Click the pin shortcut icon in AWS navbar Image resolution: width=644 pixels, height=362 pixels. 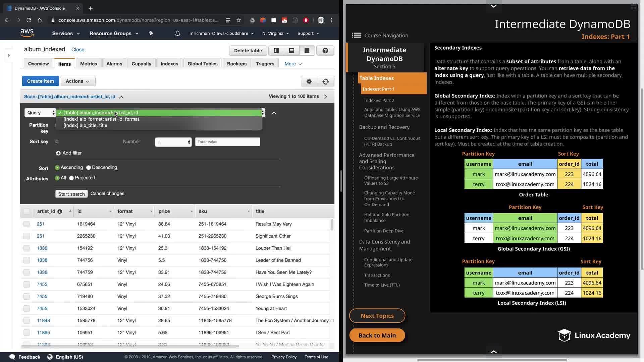[x=151, y=33]
